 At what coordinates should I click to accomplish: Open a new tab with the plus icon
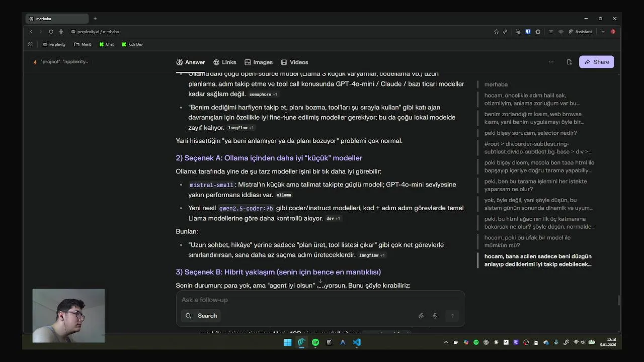point(95,19)
